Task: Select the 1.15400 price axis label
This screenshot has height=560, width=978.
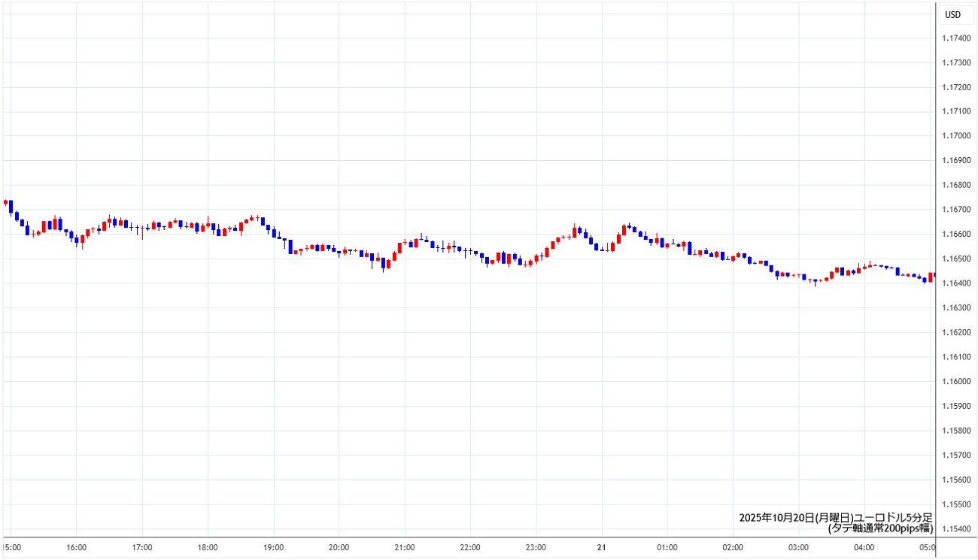Action: (957, 528)
